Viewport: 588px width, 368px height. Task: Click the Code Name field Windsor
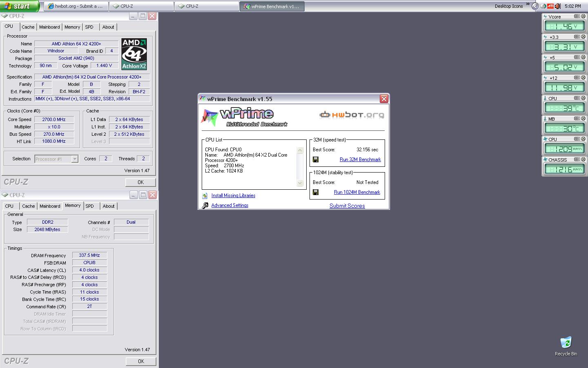(56, 51)
